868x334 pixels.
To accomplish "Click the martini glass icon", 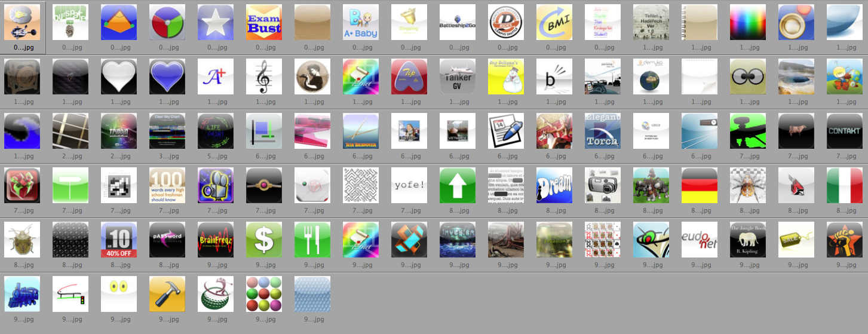I will [651, 240].
